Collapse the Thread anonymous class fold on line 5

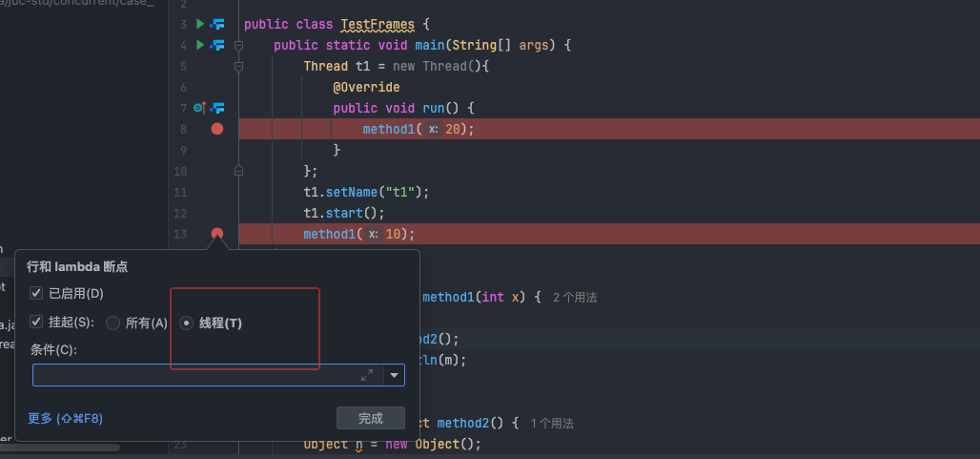click(x=238, y=66)
